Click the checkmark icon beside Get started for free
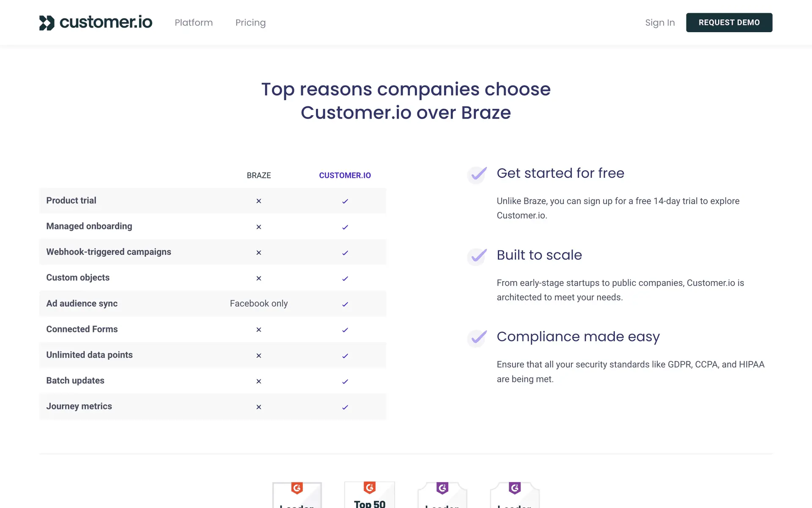812x508 pixels. pos(478,174)
